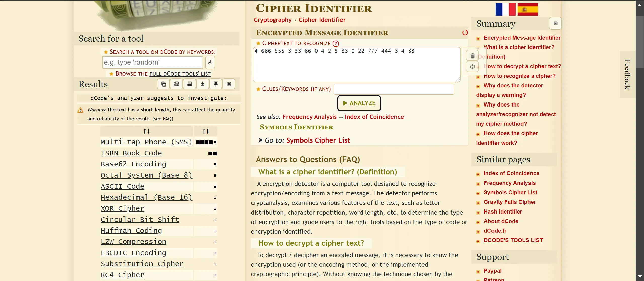This screenshot has width=644, height=281.
Task: Open the Multi-tap Phone (SMS) result
Action: [x=146, y=142]
